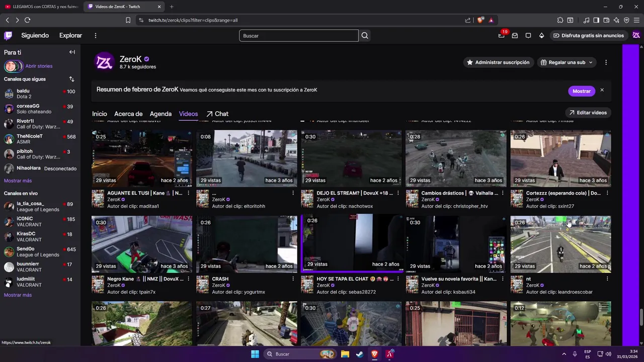Click Siguiendo in top navigation
This screenshot has height=362, width=644.
(x=35, y=36)
